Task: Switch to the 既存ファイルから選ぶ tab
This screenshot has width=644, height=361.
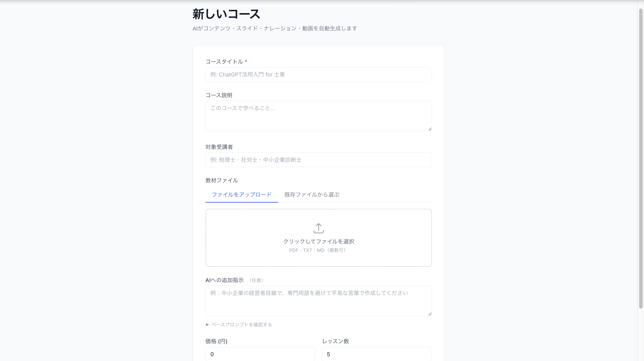Action: [311, 195]
